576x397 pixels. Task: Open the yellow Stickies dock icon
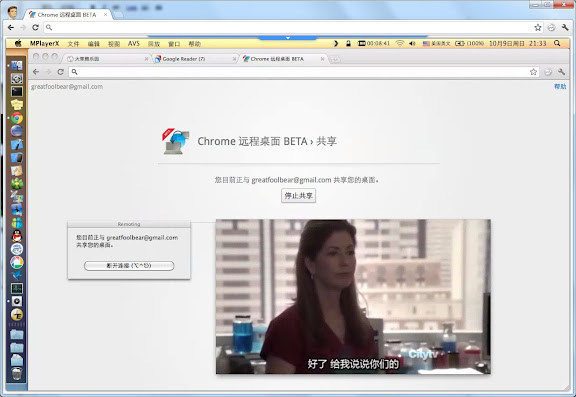[17, 105]
